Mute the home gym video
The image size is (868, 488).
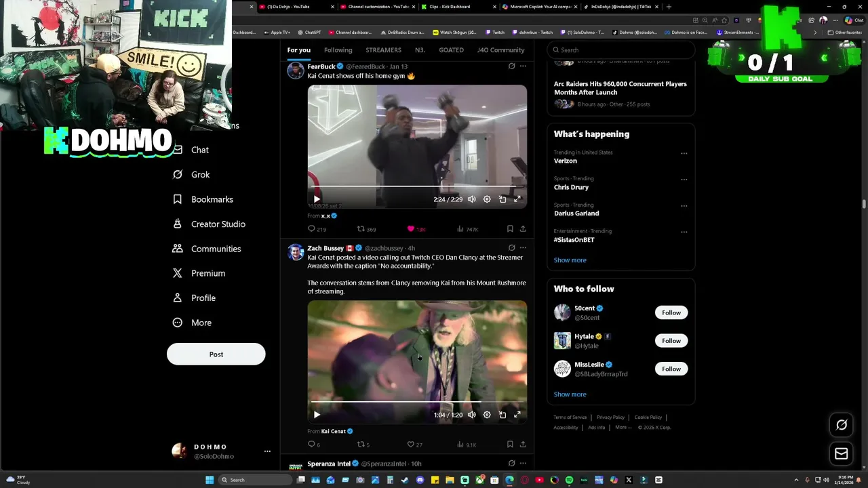point(471,199)
